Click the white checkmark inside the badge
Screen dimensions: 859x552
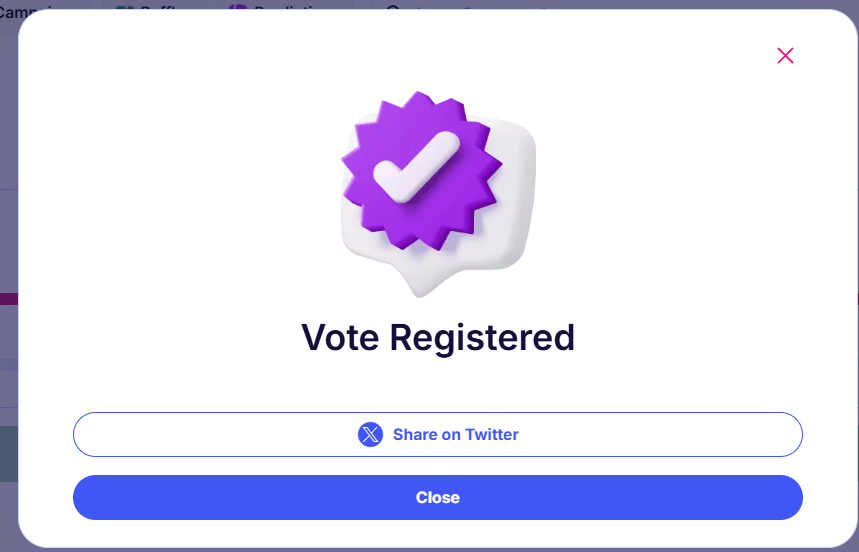[416, 166]
